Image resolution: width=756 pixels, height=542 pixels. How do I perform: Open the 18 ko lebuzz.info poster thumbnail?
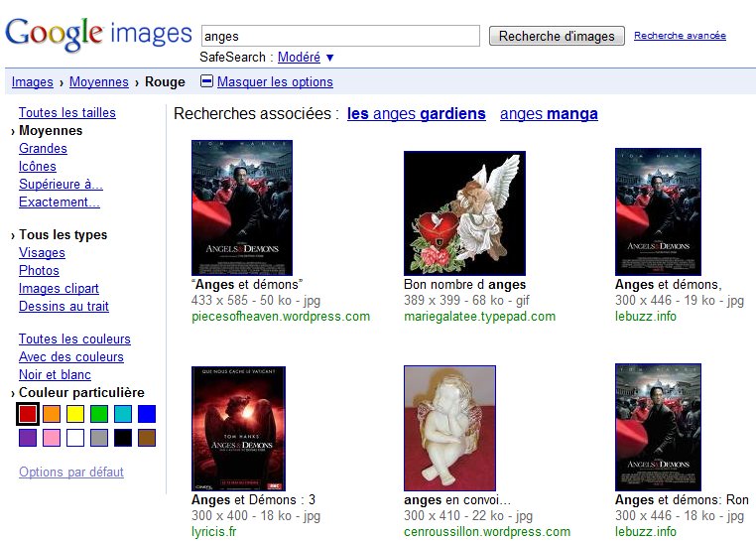click(x=658, y=427)
